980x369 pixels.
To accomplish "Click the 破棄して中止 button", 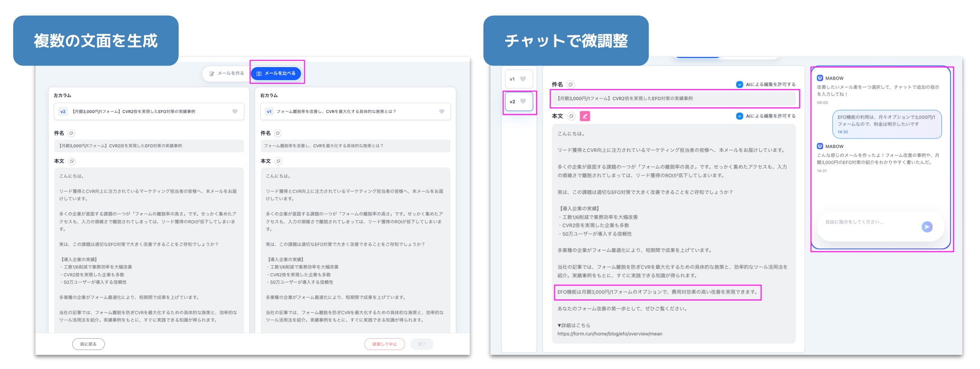I will tap(384, 344).
